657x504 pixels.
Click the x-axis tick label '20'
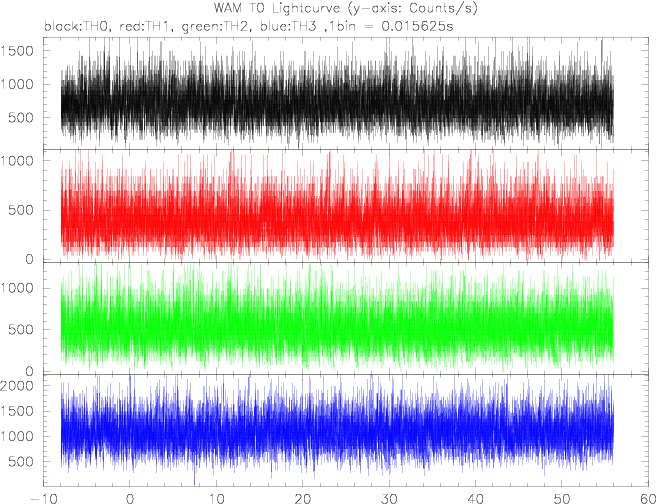(303, 499)
